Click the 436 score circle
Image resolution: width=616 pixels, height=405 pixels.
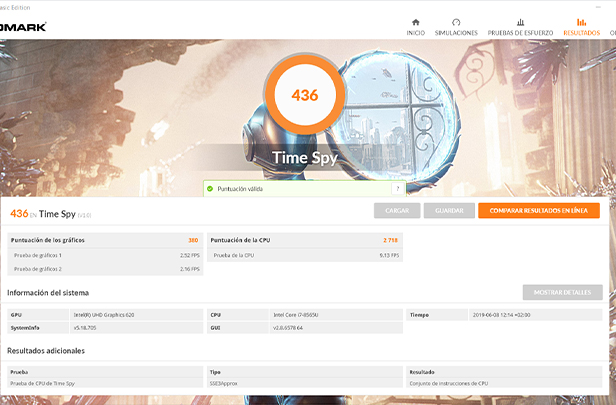click(x=305, y=95)
